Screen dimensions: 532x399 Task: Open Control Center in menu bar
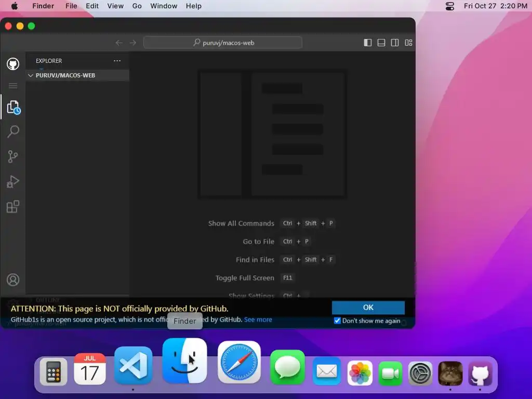450,6
